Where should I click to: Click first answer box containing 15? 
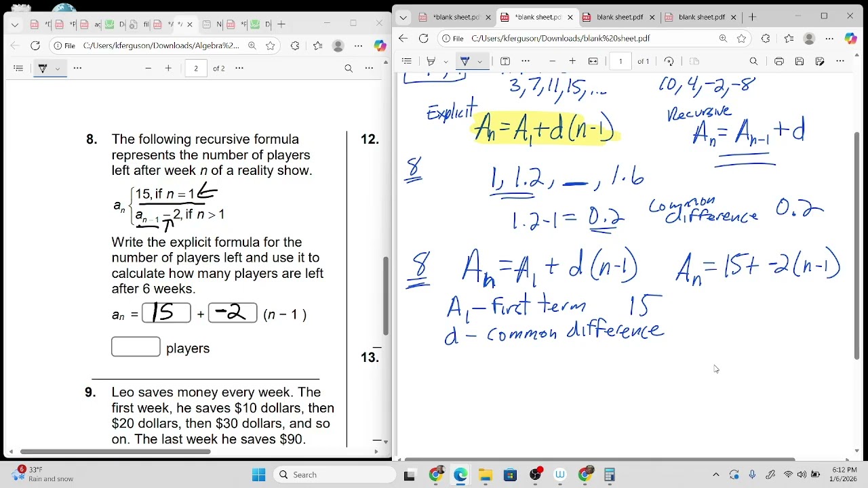tap(166, 312)
